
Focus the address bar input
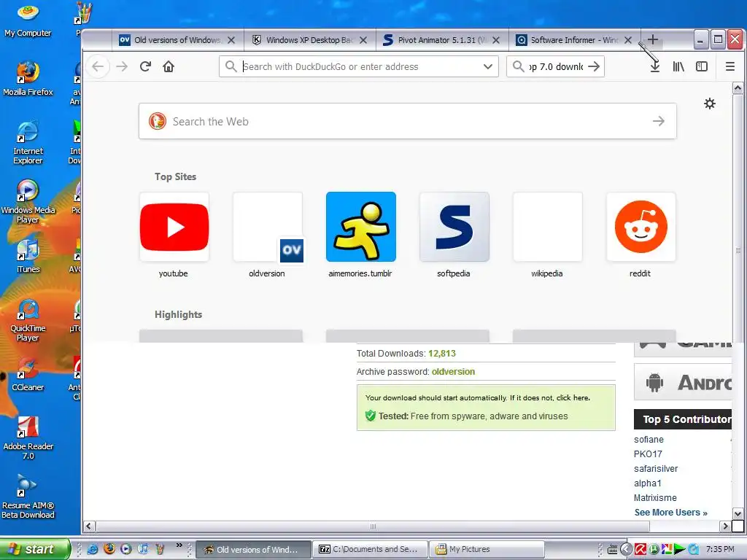359,66
